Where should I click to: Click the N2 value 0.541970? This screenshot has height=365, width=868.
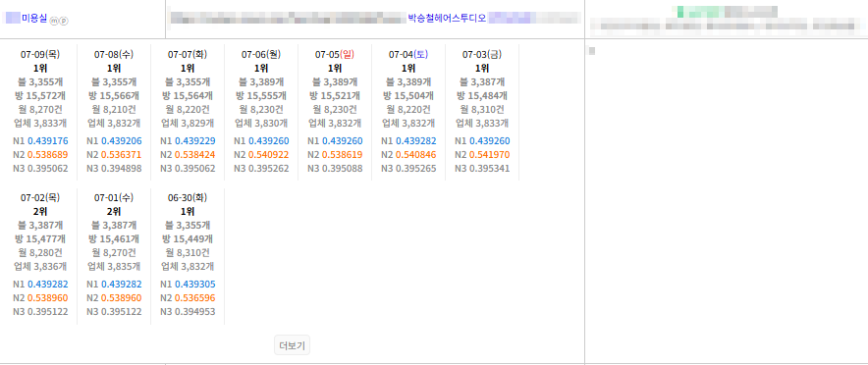tap(490, 154)
